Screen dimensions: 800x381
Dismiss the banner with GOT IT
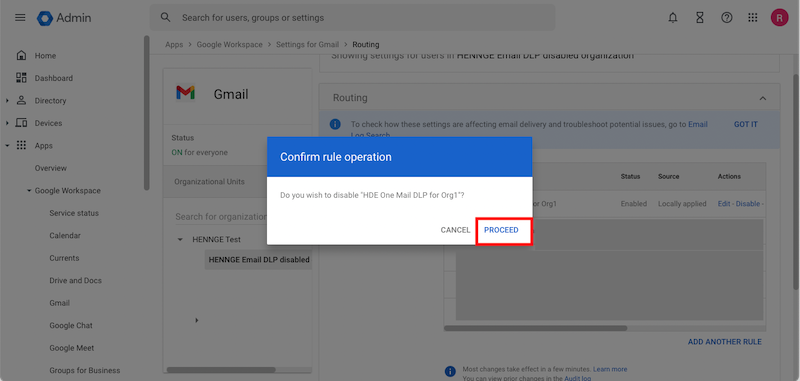click(x=745, y=124)
